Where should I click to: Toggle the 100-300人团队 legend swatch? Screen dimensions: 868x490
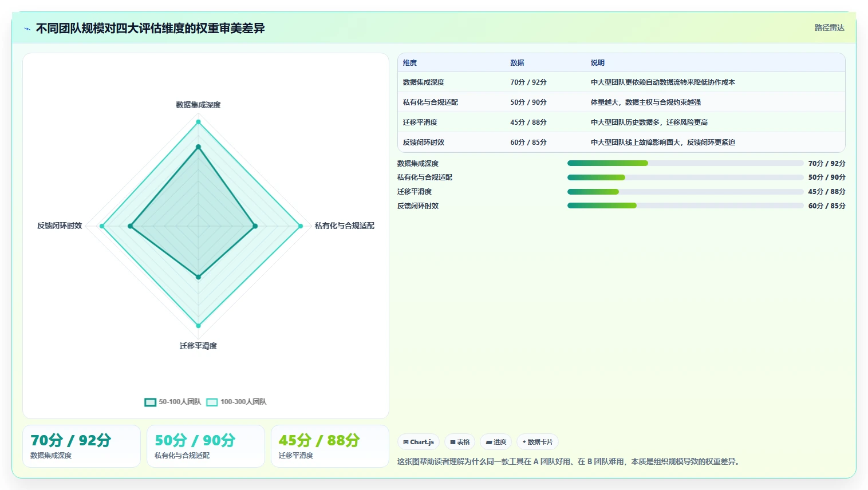pyautogui.click(x=212, y=402)
